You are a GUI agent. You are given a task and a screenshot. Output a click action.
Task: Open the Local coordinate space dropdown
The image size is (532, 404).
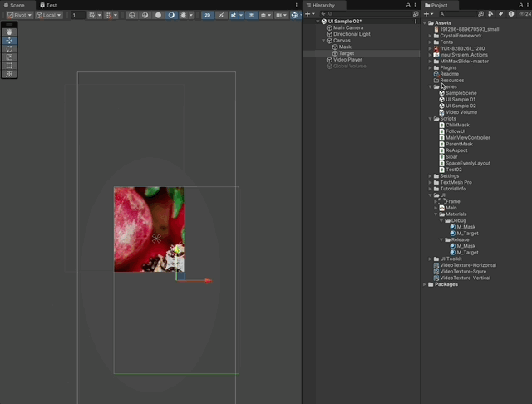(49, 15)
